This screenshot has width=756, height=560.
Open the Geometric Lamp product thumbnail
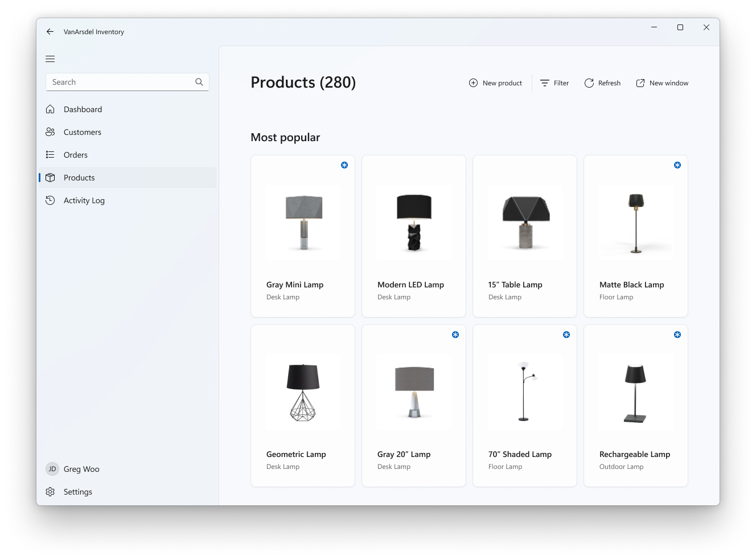tap(303, 393)
